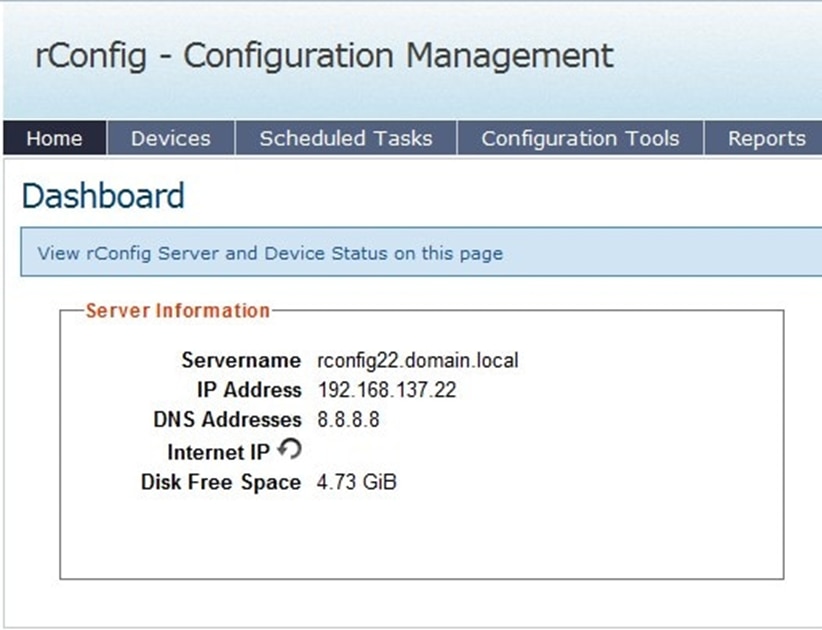
Task: Click the Server Information legend
Action: [x=178, y=310]
